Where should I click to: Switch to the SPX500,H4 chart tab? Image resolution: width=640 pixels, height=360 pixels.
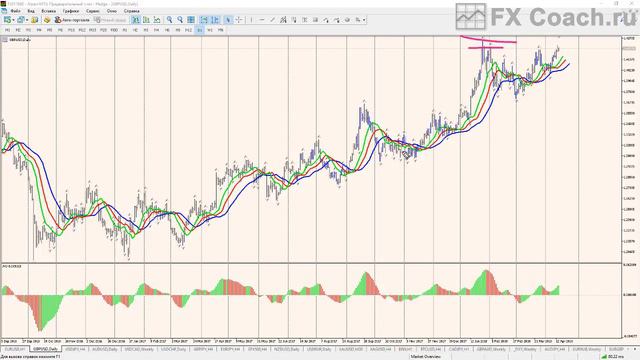click(257, 349)
